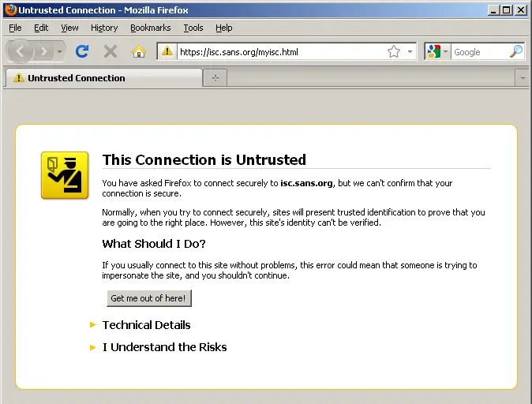Open a new tab with the plus button
532x404 pixels.
click(x=215, y=78)
